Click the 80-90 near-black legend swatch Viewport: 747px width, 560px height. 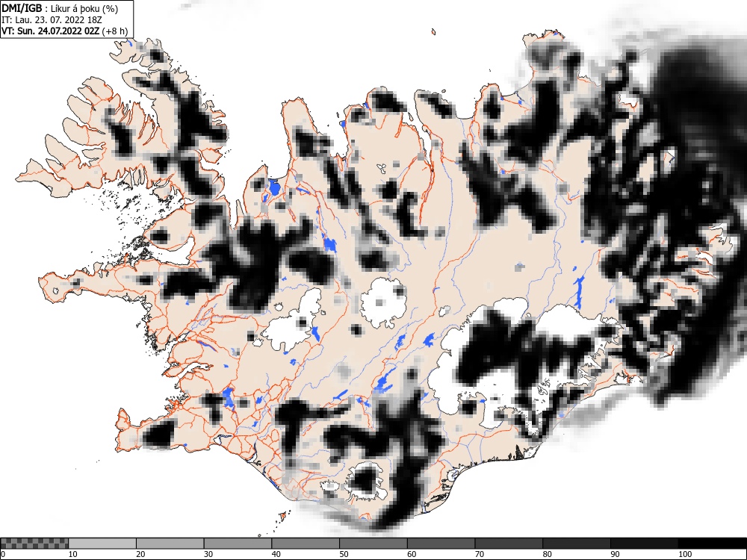[x=577, y=544]
